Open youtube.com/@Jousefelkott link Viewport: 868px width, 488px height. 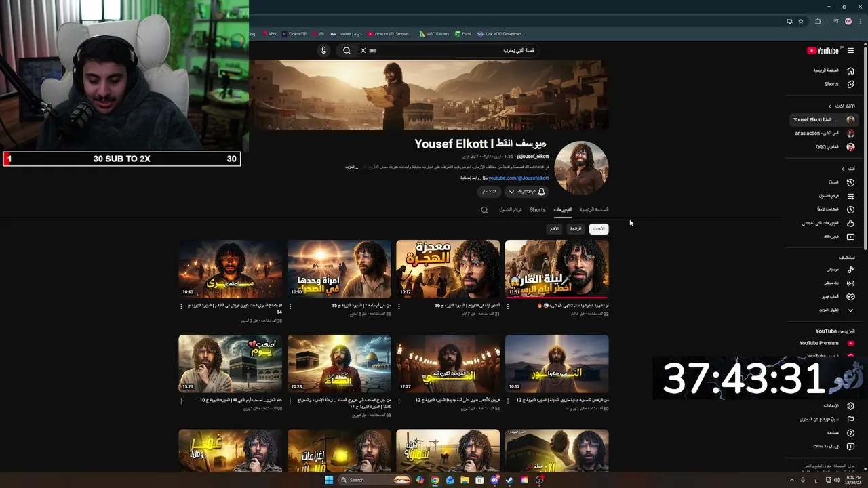518,178
